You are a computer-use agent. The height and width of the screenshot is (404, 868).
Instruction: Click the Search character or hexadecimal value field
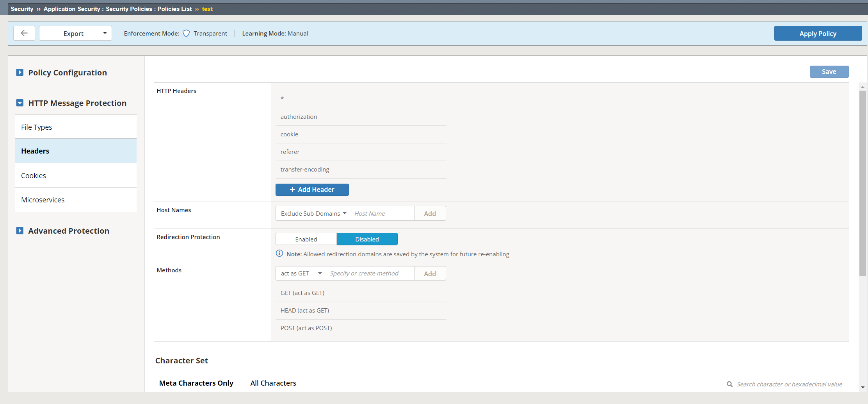(789, 384)
